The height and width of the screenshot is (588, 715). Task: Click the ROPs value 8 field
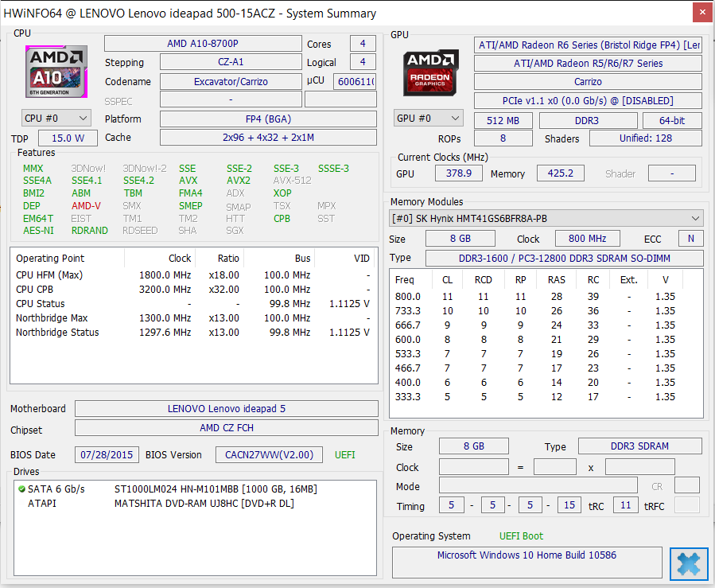[503, 138]
